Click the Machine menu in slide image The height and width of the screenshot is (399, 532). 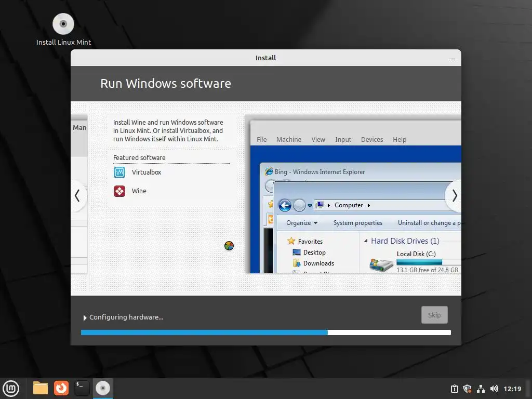289,139
